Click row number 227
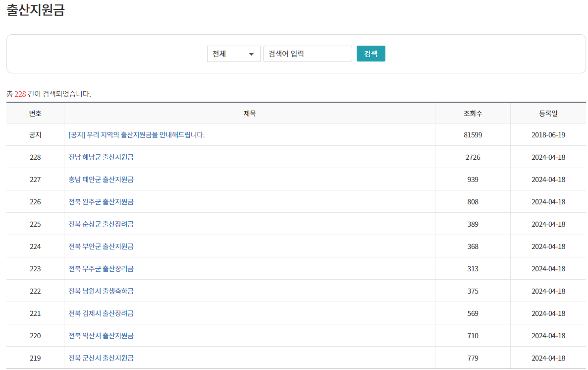The width and height of the screenshot is (588, 370). [35, 180]
